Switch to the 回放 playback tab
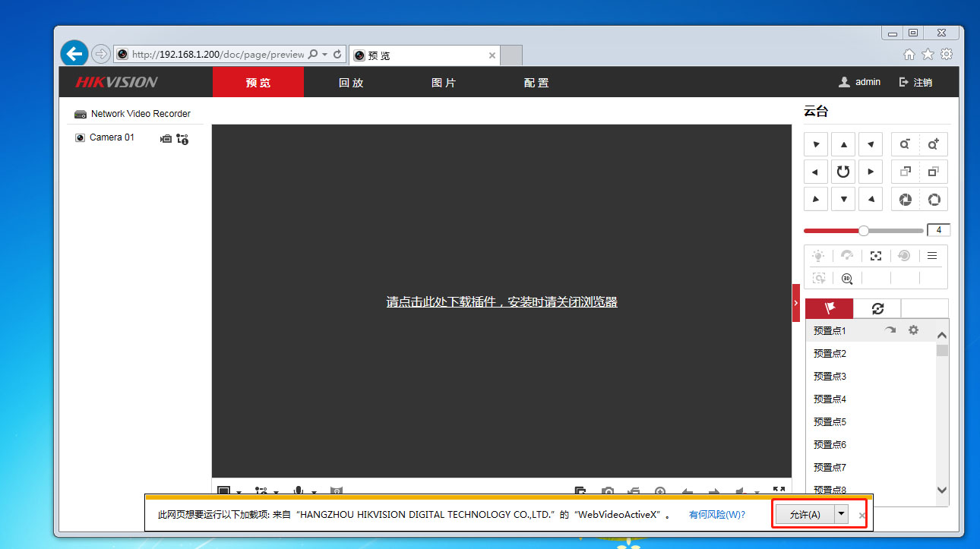 tap(350, 83)
